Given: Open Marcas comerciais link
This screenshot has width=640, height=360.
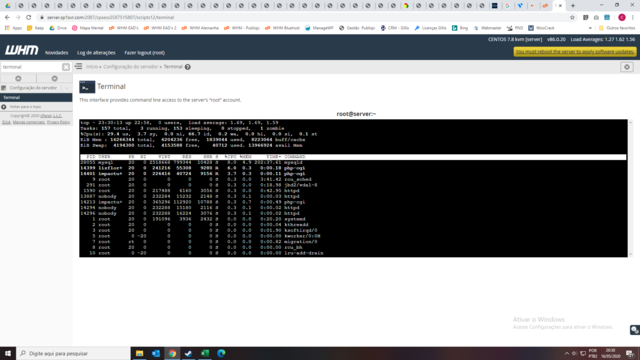Looking at the screenshot, I should coord(29,122).
